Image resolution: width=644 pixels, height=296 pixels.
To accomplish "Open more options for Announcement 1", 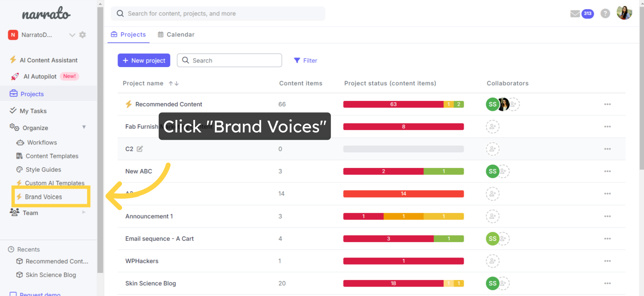I will click(607, 216).
